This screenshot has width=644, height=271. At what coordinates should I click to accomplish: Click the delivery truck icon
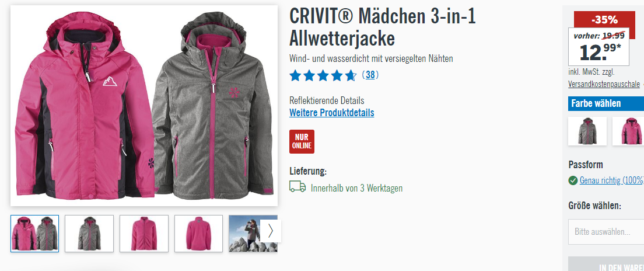coord(297,187)
